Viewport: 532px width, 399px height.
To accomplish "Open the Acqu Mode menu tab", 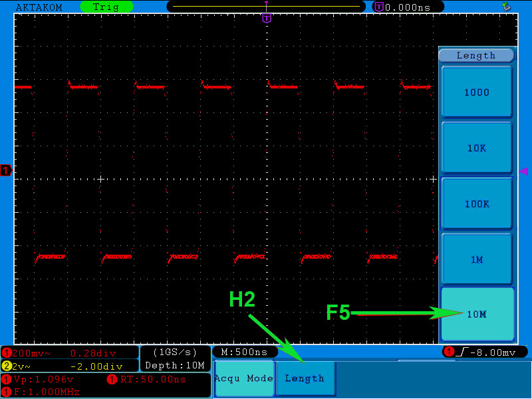I will point(244,378).
